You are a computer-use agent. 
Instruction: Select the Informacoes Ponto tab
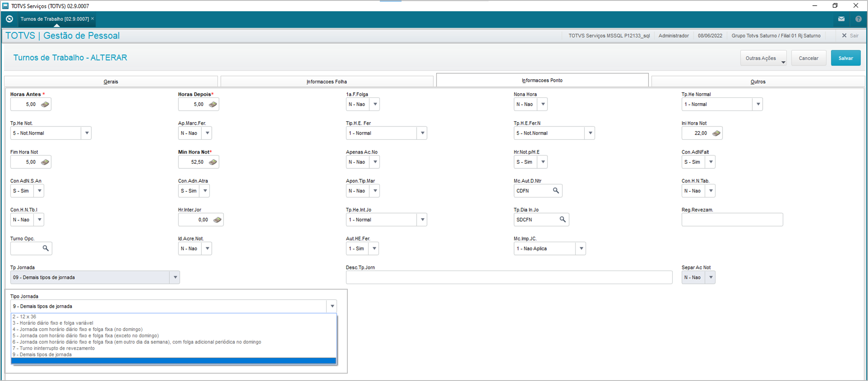tap(542, 80)
